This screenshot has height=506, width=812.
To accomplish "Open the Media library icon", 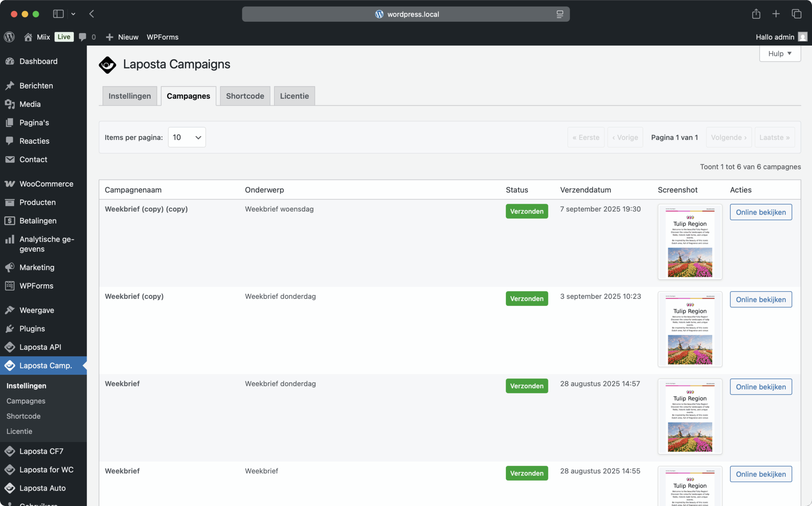I will click(10, 104).
